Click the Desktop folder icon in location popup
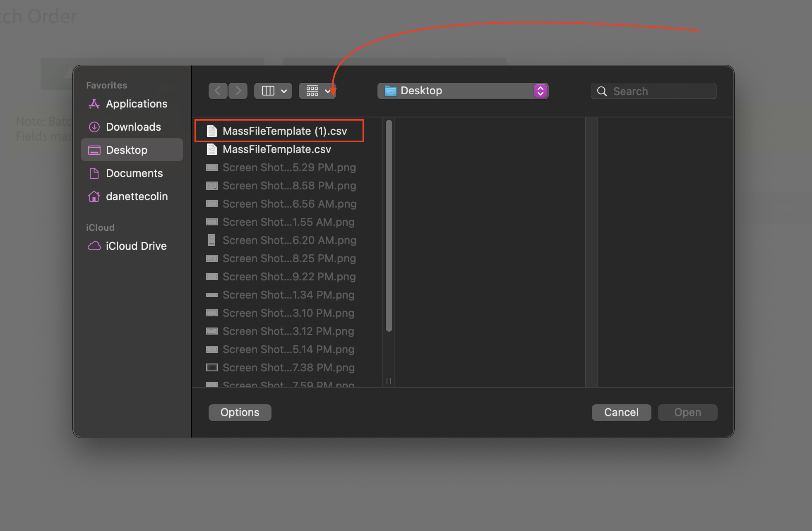The image size is (812, 531). tap(390, 91)
